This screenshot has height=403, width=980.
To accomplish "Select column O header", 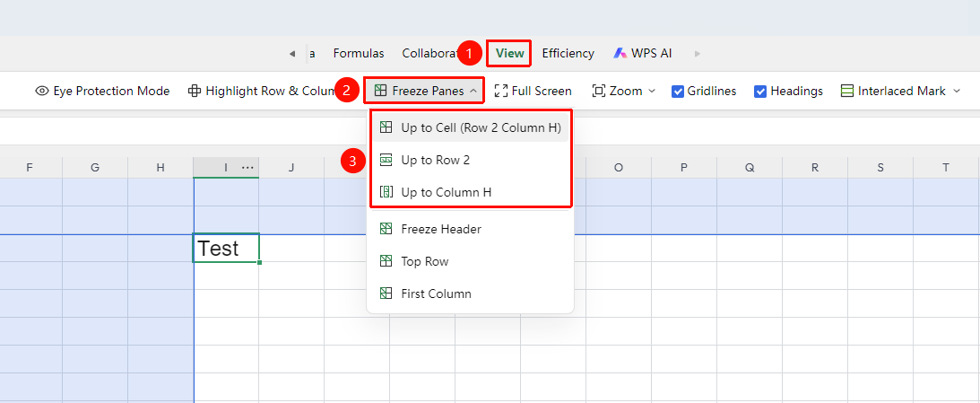I will (x=619, y=168).
